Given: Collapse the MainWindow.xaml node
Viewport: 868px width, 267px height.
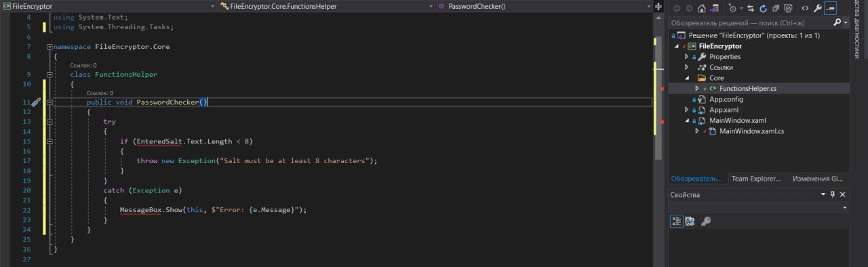Looking at the screenshot, I should (686, 120).
